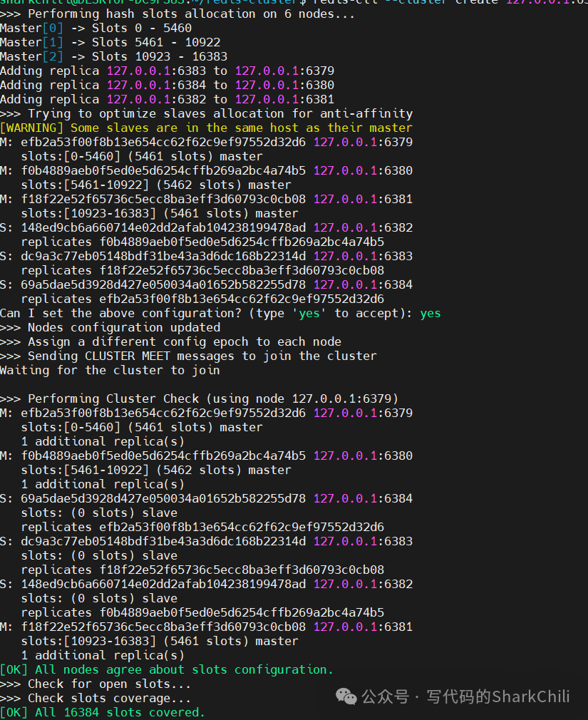Image resolution: width=588 pixels, height=720 pixels.
Task: Click 'Assign a different config epoch to each node'
Action: (x=170, y=341)
